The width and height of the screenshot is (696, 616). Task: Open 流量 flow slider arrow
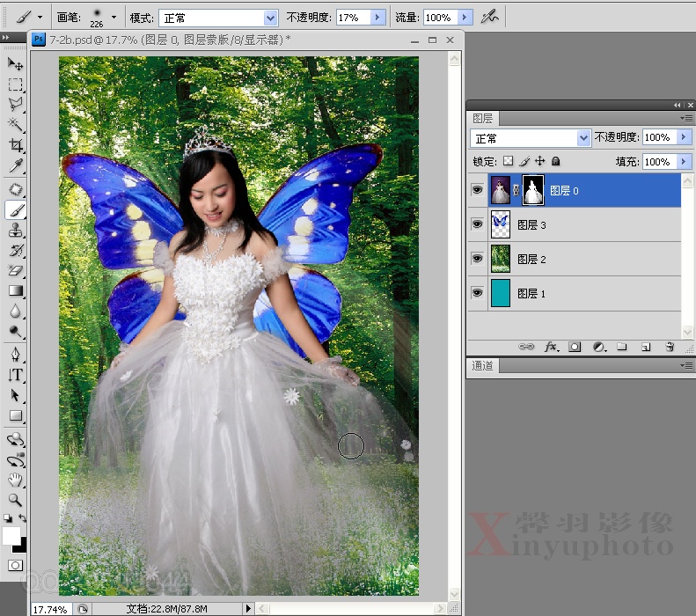coord(465,18)
